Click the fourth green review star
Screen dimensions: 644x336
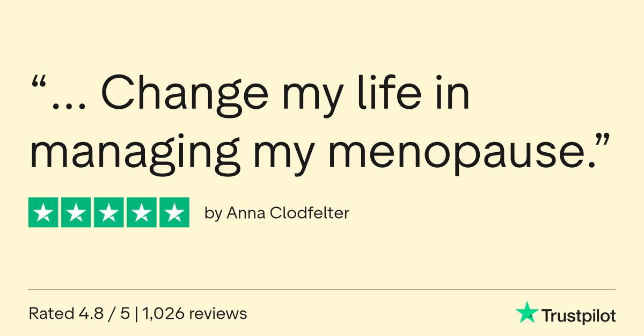click(x=141, y=213)
